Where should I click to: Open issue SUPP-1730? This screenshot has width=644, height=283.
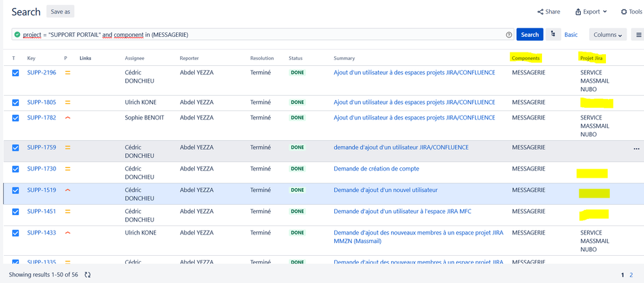click(41, 169)
